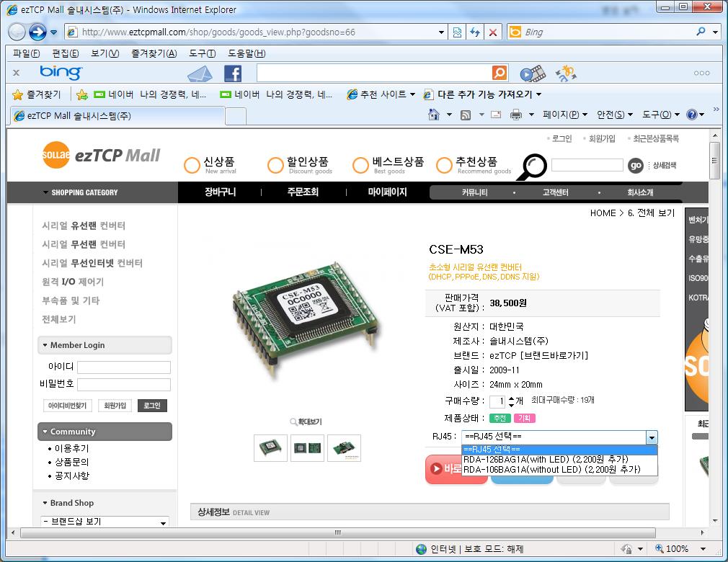Viewport: 728px width, 562px height.
Task: Open the address bar history dropdown arrow
Action: click(x=441, y=32)
